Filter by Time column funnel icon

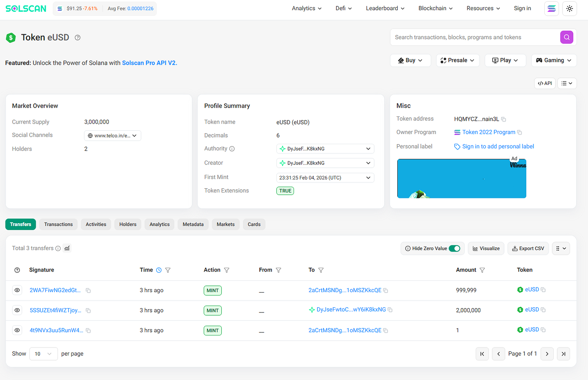168,270
